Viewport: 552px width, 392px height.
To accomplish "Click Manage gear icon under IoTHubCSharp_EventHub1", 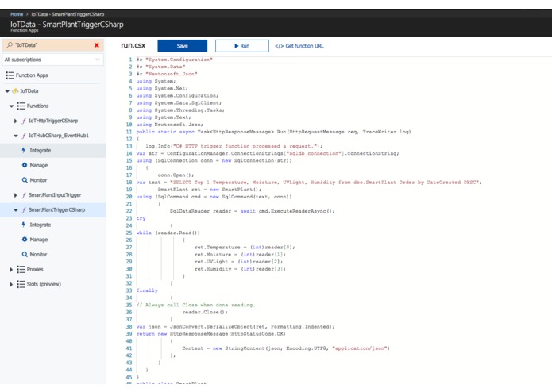I will [x=25, y=165].
